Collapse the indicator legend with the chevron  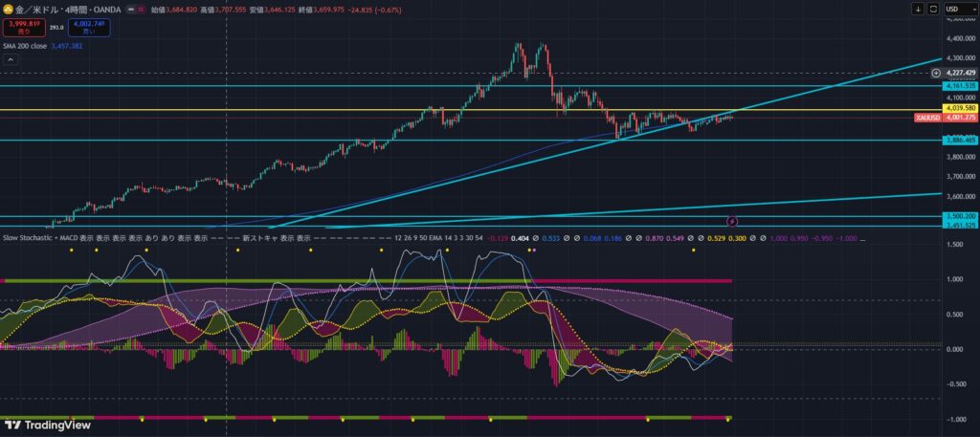click(11, 59)
